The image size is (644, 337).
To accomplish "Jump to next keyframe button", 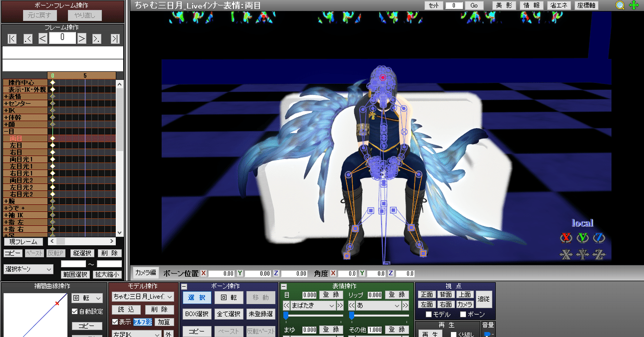I will (97, 39).
